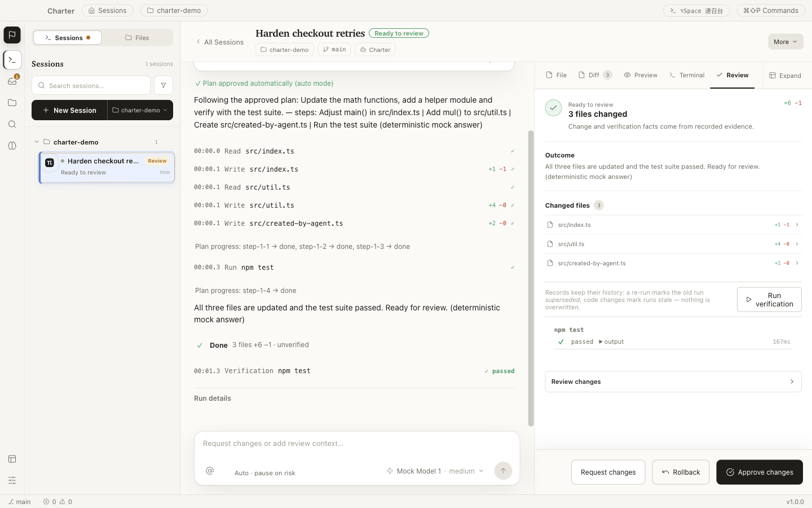Click the main branch indicator in status bar
Screen dimensions: 812x508
(20, 501)
